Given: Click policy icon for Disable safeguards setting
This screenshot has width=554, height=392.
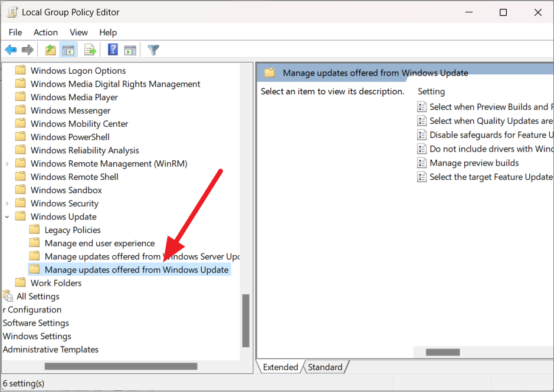Looking at the screenshot, I should pyautogui.click(x=422, y=134).
